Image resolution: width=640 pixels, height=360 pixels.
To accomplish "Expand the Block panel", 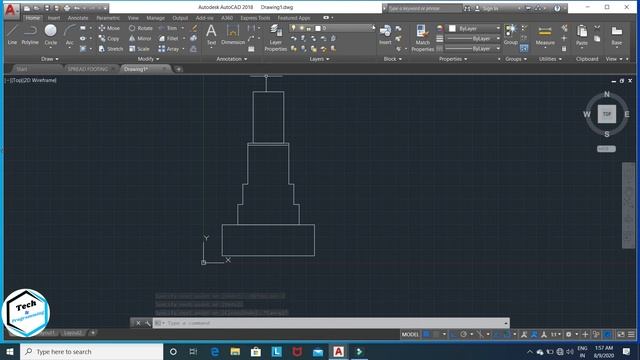I will tap(392, 59).
